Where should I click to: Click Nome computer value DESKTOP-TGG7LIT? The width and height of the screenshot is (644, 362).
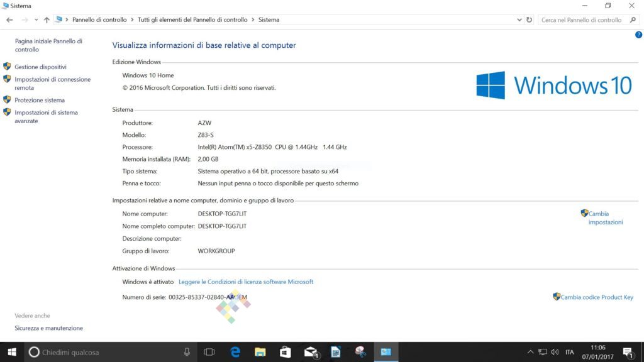pos(222,214)
